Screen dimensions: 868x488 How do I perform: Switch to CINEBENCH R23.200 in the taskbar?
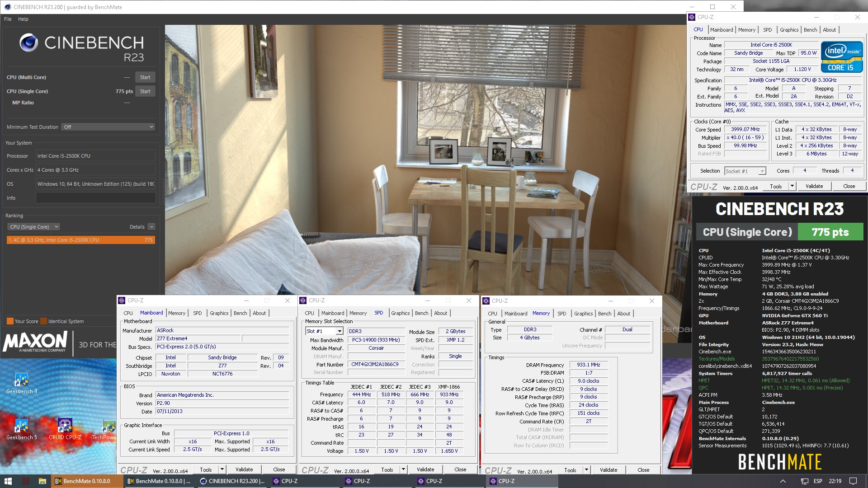(x=232, y=481)
